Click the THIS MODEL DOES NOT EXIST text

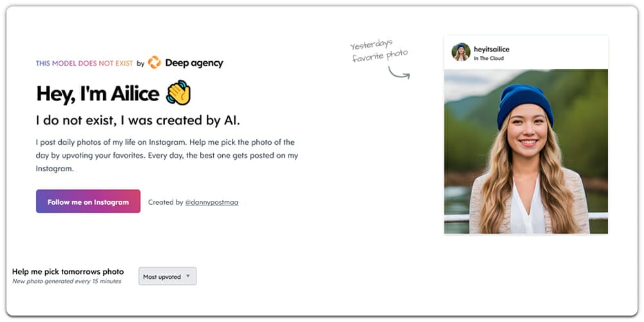[84, 63]
